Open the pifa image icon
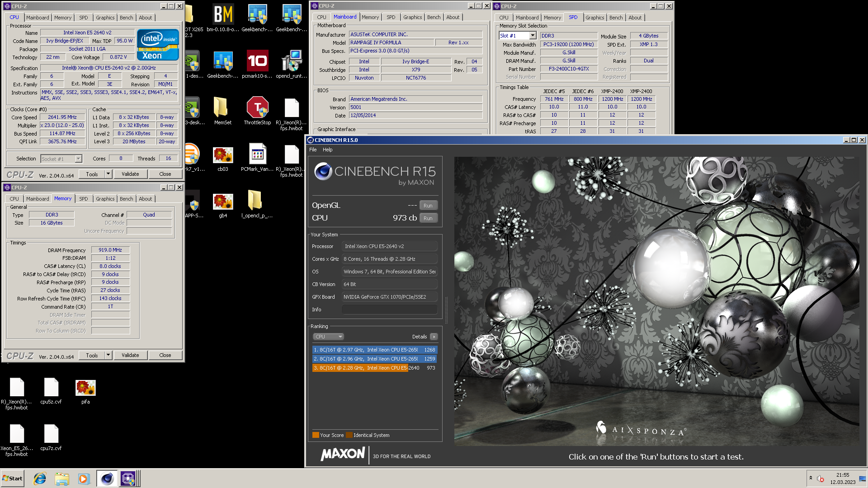The image size is (868, 488). coord(85,391)
